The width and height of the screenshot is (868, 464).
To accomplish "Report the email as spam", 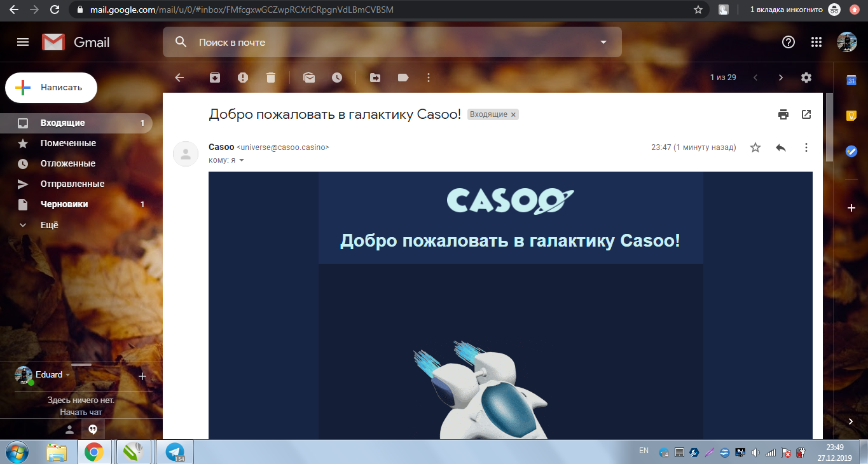I will point(243,78).
